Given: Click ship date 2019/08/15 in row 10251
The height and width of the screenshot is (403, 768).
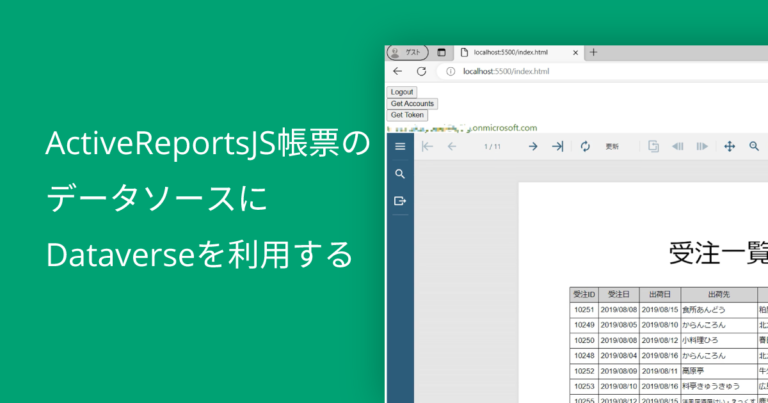Looking at the screenshot, I should pos(660,309).
